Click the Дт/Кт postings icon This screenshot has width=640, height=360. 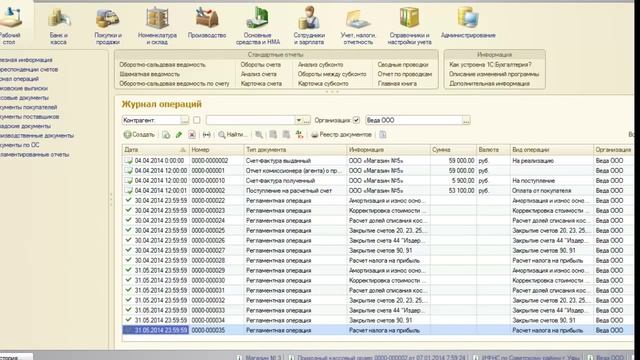300,135
